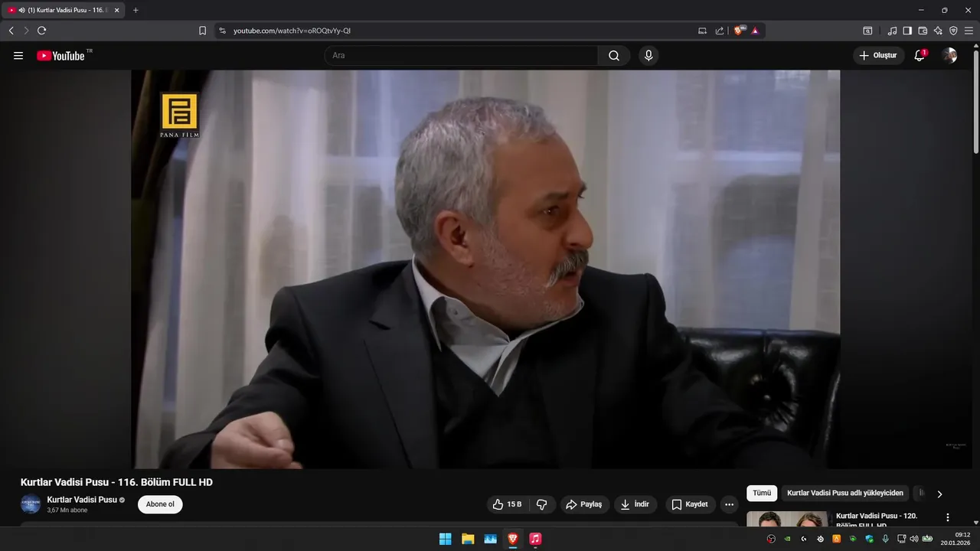Open the Kurtlar Vadisi Pusu channel name link
Screen dimensions: 980x551
tap(82, 500)
